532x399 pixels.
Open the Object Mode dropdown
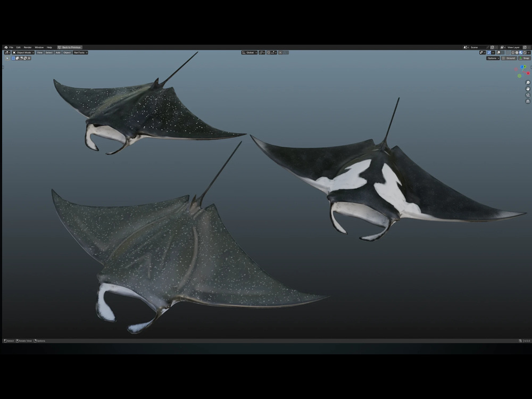pos(23,53)
